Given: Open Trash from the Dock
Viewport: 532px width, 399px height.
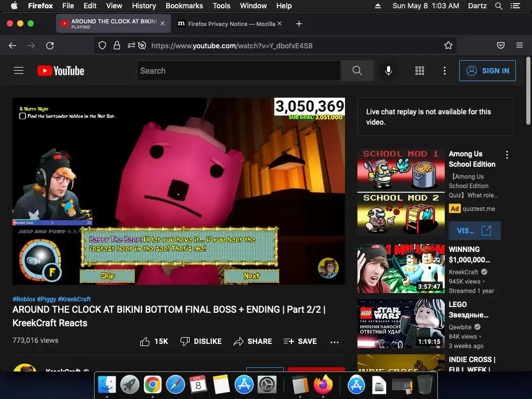Looking at the screenshot, I should click(x=425, y=384).
